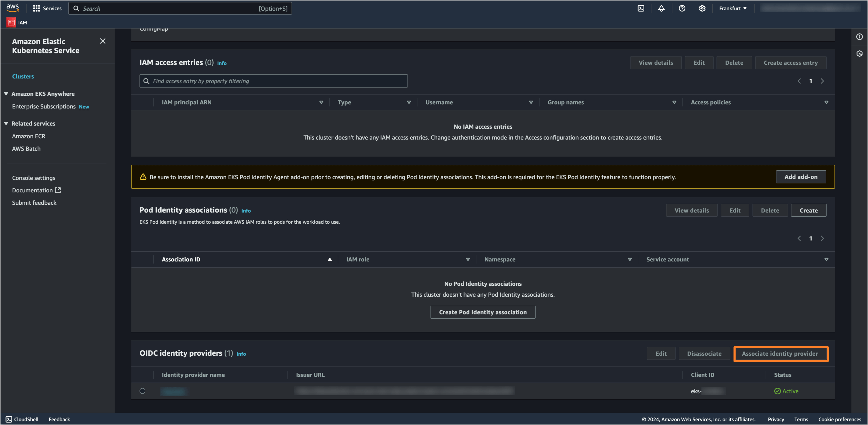The image size is (868, 425).
Task: Open the AWS CloudShell icon in top bar
Action: pyautogui.click(x=641, y=9)
